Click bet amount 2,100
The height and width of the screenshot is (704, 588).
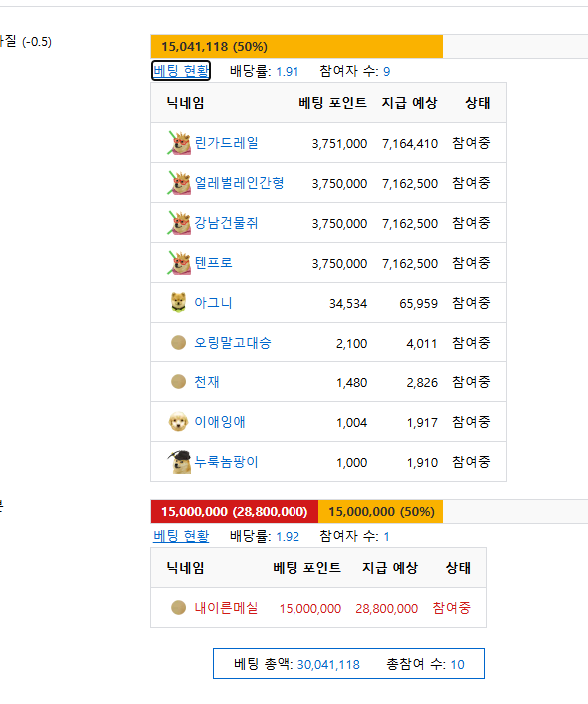click(352, 344)
